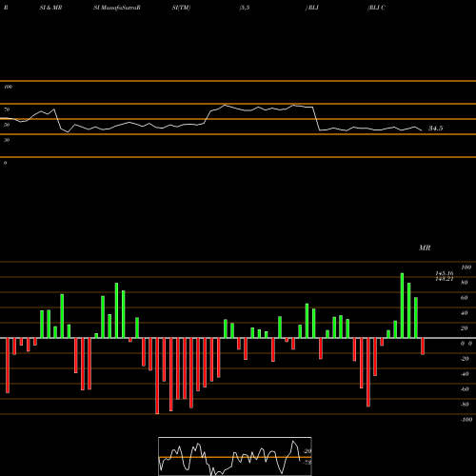Click the -60 label on MR axis
The width and height of the screenshot is (476, 476).
[465, 389]
